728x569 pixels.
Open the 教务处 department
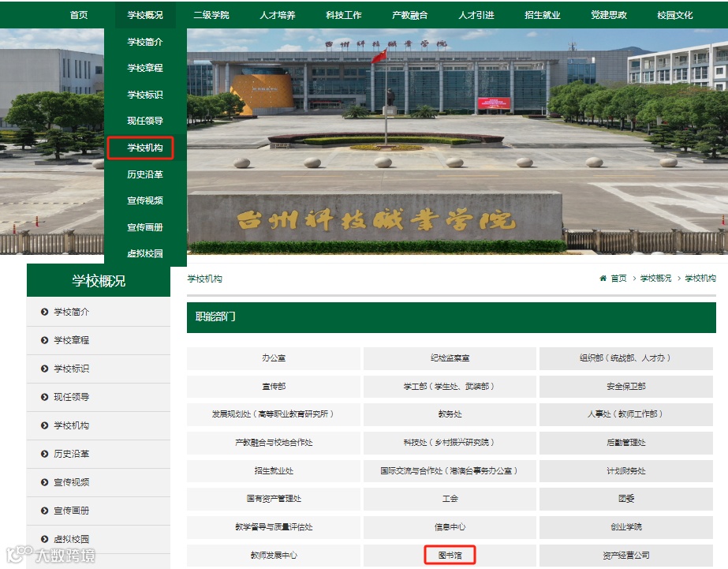(450, 414)
